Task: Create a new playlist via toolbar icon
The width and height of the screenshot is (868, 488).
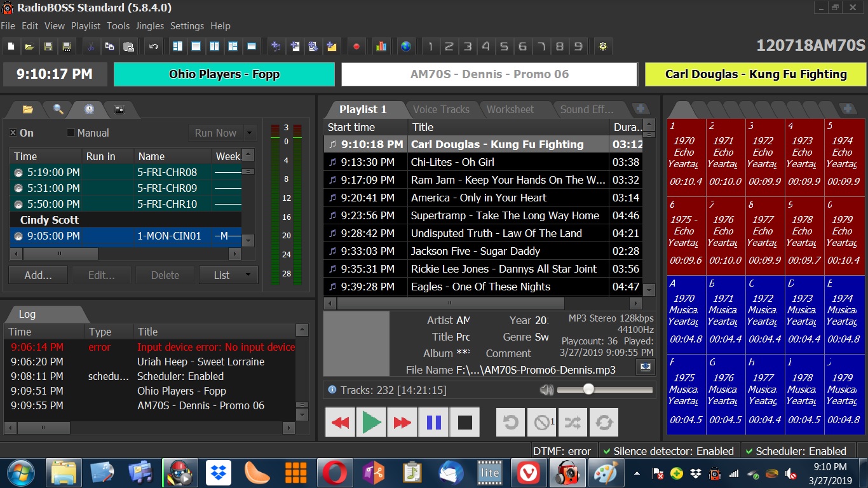Action: (x=11, y=46)
